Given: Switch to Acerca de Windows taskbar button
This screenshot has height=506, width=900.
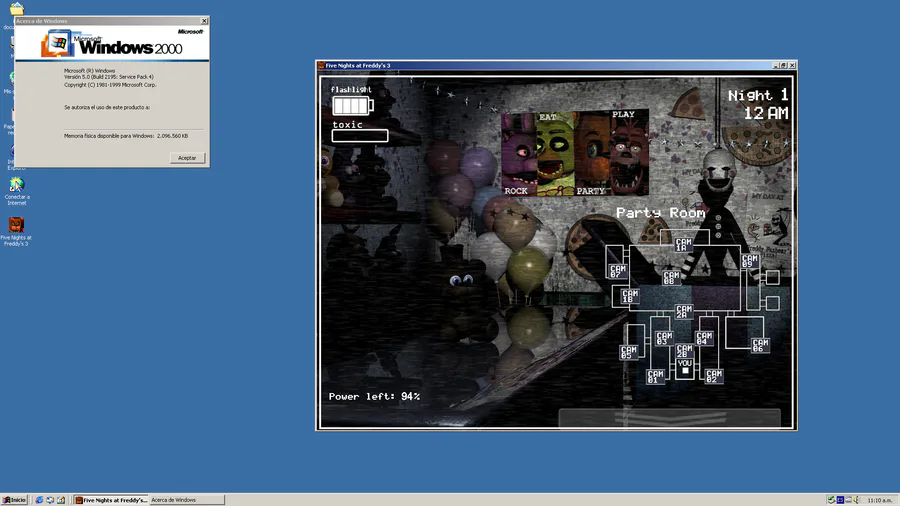Looking at the screenshot, I should (187, 500).
